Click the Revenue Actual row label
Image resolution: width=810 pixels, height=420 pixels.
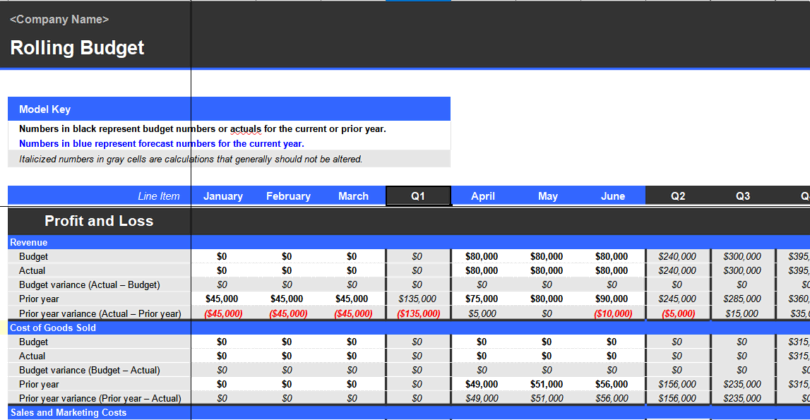click(32, 271)
